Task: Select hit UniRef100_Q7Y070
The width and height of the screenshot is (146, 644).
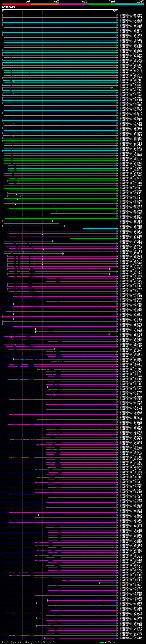Action: point(131,70)
